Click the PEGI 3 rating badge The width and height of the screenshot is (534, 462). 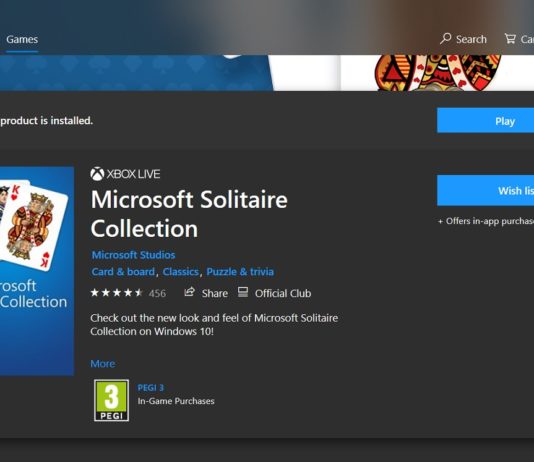pos(111,400)
